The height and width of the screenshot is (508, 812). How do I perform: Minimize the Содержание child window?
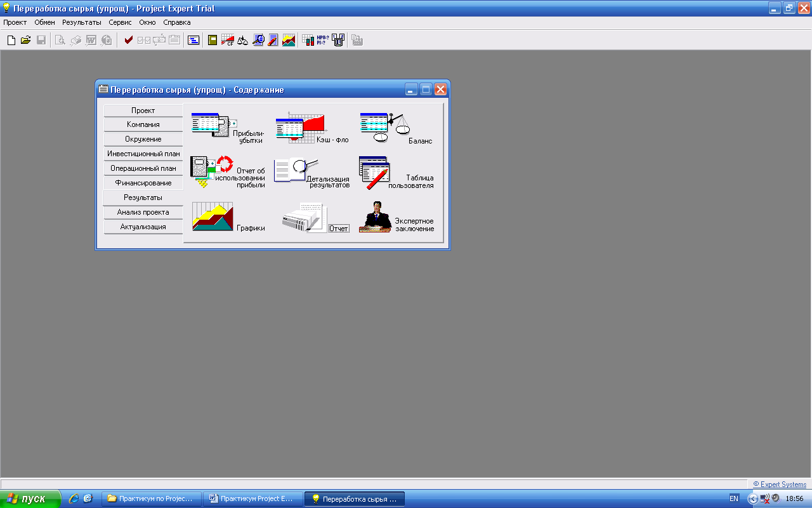pyautogui.click(x=411, y=90)
